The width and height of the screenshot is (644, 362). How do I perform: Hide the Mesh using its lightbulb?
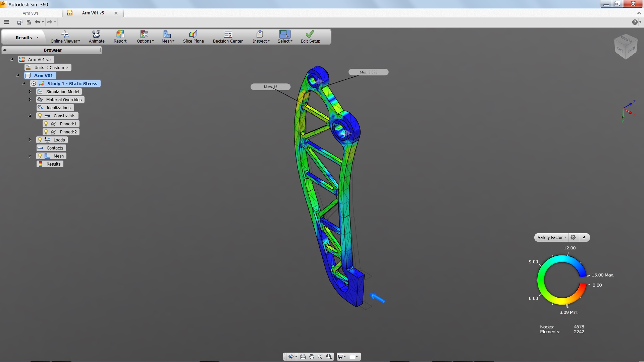[x=40, y=156]
